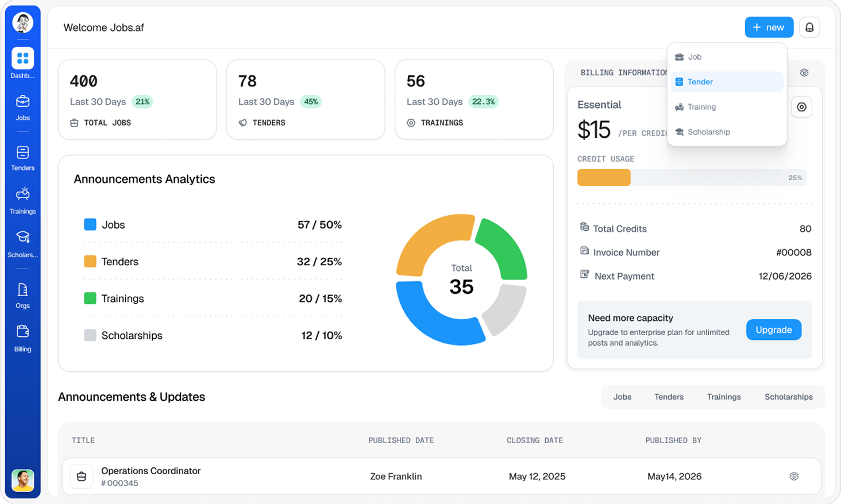Click the Jobs 57 / 50% value
Viewport: 841px width, 504px height.
[x=319, y=224]
